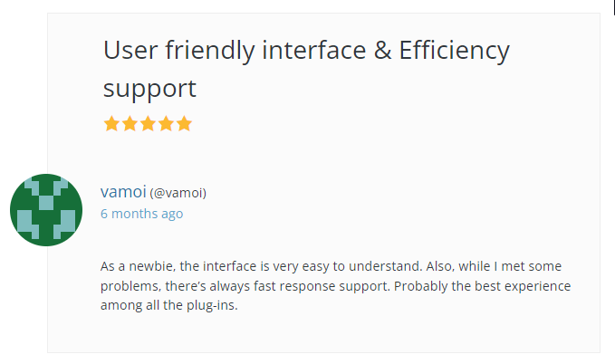This screenshot has height=364, width=615.
Task: Click the second rating star
Action: point(130,123)
